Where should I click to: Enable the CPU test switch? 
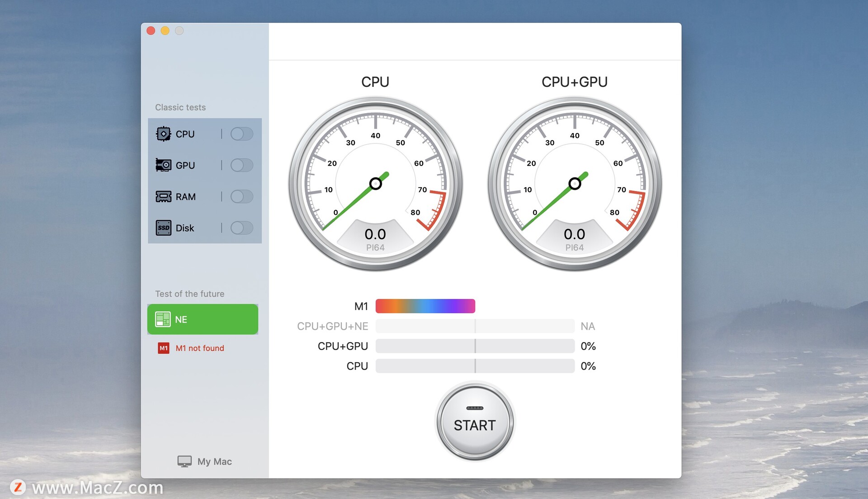coord(241,134)
